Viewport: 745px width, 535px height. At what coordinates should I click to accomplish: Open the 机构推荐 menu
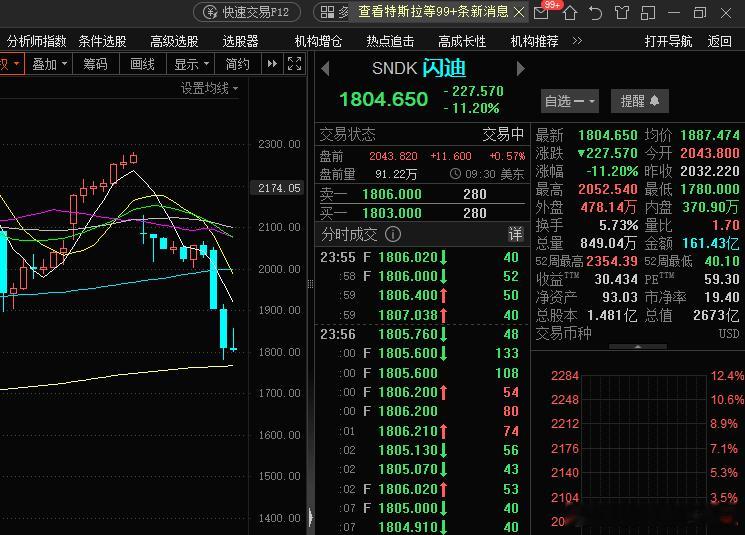coord(534,41)
